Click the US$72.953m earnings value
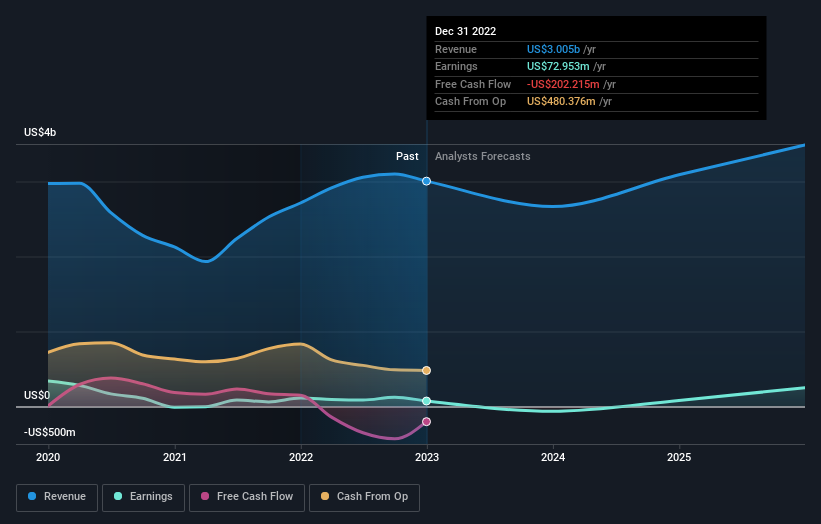Image resolution: width=821 pixels, height=524 pixels. click(558, 66)
